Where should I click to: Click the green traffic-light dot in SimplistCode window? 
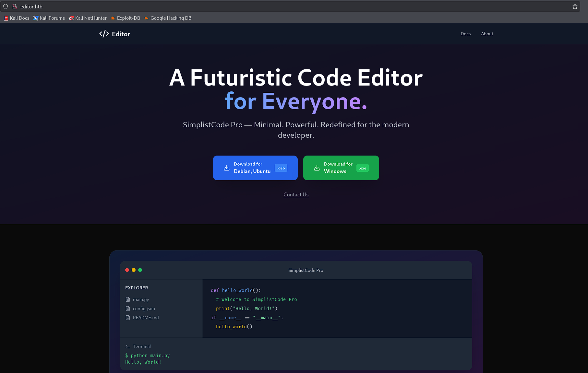140,270
